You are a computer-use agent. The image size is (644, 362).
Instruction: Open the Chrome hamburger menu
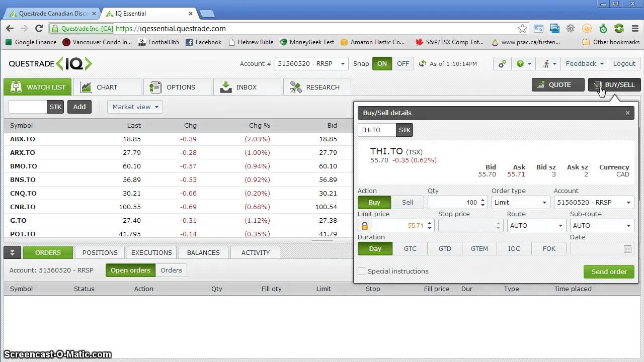tap(634, 29)
